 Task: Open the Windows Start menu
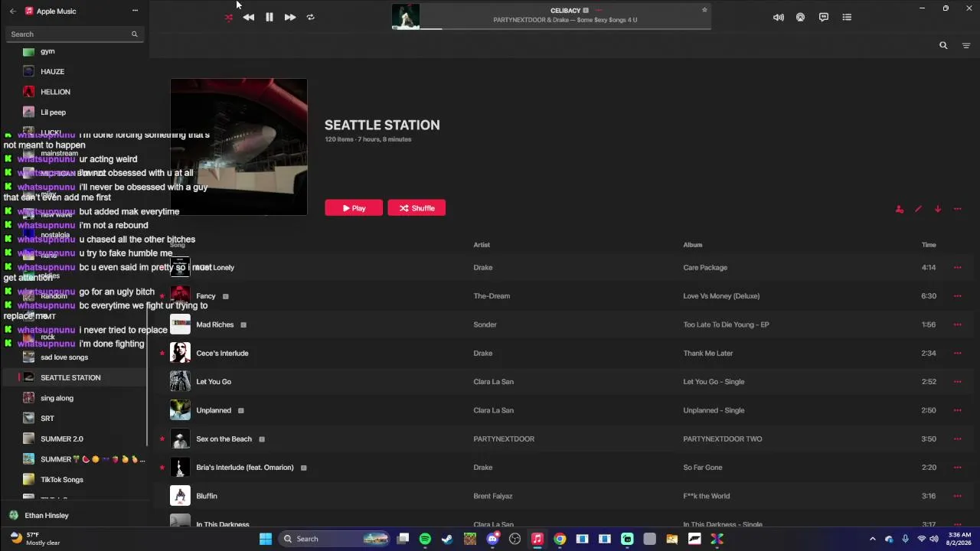point(266,539)
